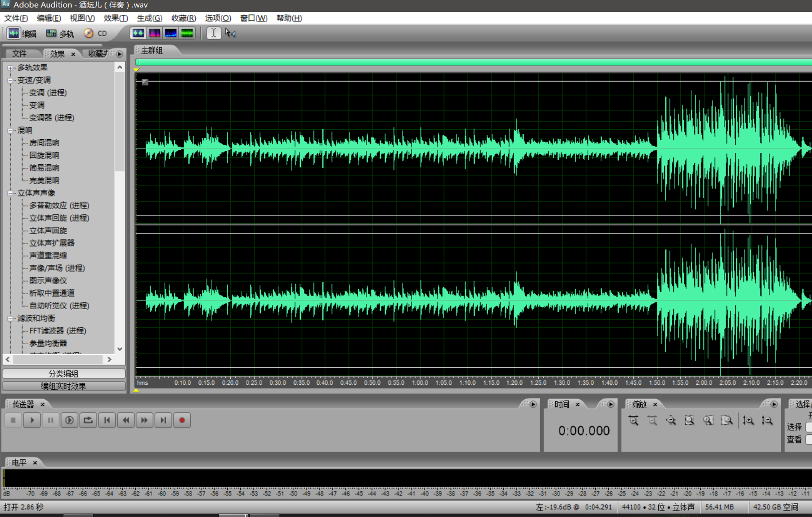Image resolution: width=812 pixels, height=517 pixels.
Task: Open the 选项 menu
Action: 218,18
